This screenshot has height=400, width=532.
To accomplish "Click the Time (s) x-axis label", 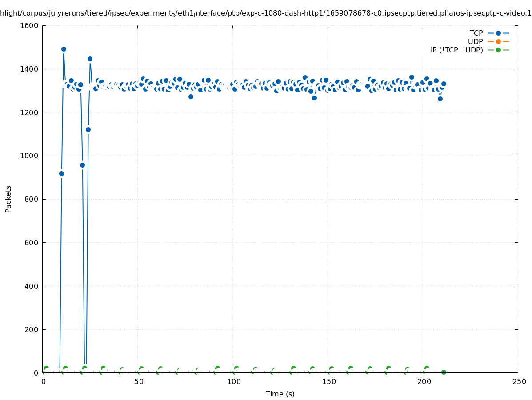I will click(280, 394).
